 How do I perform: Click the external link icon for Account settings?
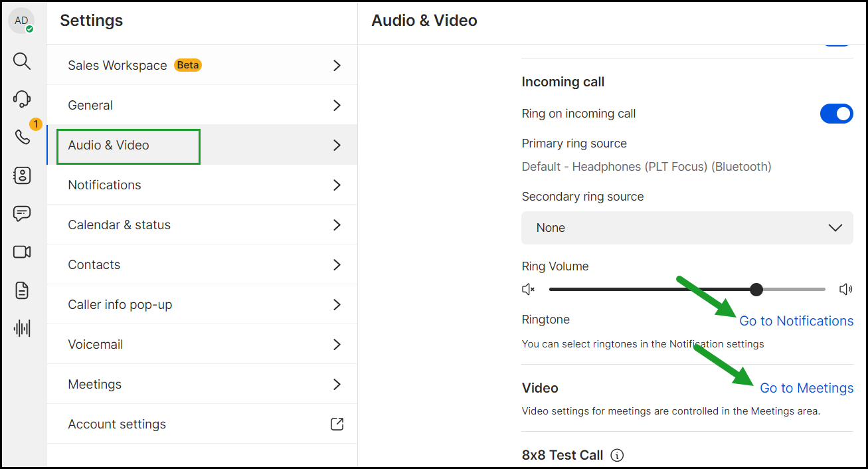[x=337, y=424]
